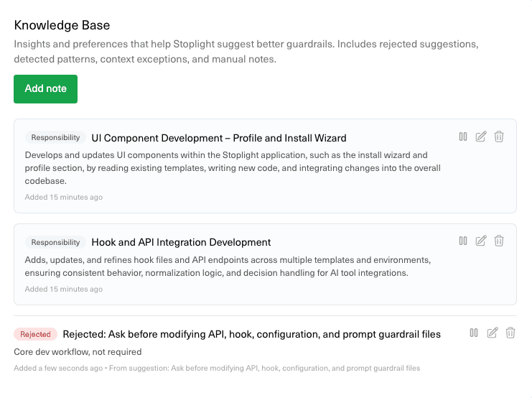The image size is (532, 398).
Task: Click the 'Core dev workflow, not required' text
Action: [x=78, y=352]
